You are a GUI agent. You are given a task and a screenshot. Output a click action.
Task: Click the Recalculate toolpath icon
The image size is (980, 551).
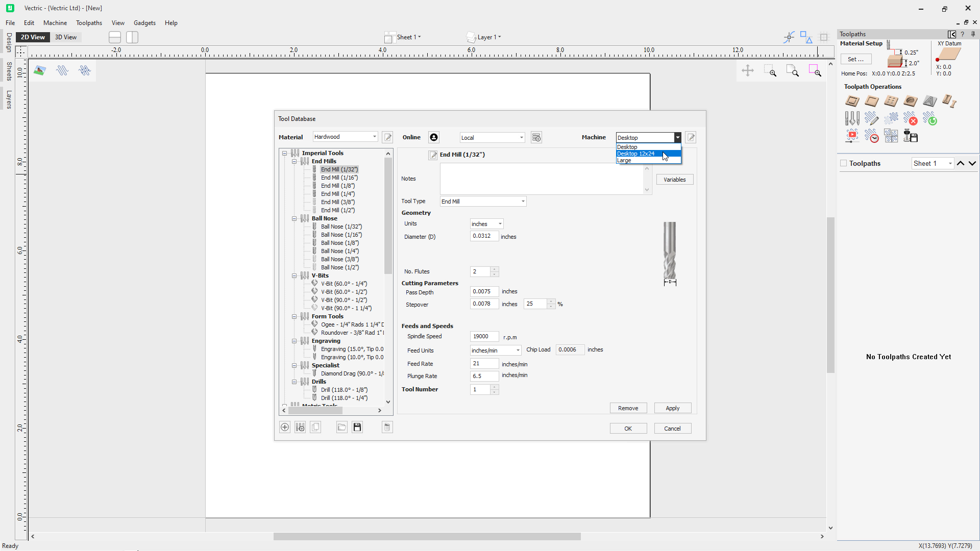[929, 119]
